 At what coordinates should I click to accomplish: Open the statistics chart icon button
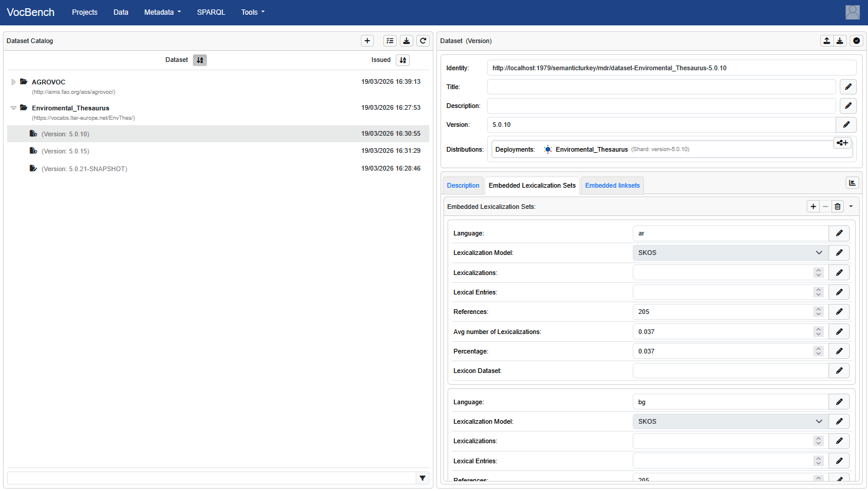[852, 183]
